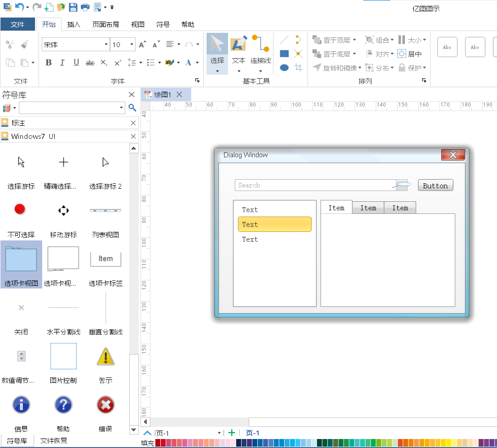Viewport: 497px width, 448px height.
Task: Switch to the Page Layout ribbon tab
Action: 106,25
